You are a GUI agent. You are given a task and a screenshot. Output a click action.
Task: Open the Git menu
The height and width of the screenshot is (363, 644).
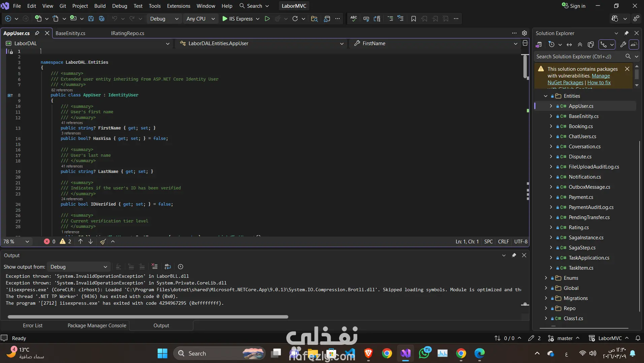pos(63,6)
